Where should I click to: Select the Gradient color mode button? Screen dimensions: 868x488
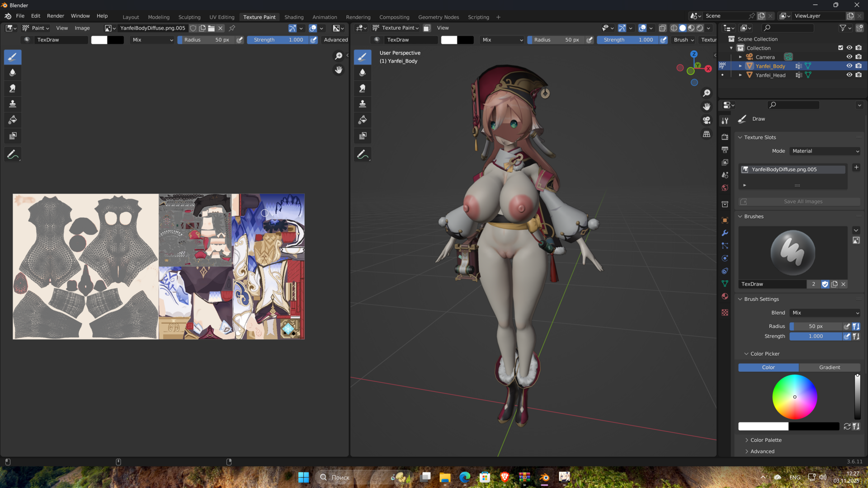(830, 367)
